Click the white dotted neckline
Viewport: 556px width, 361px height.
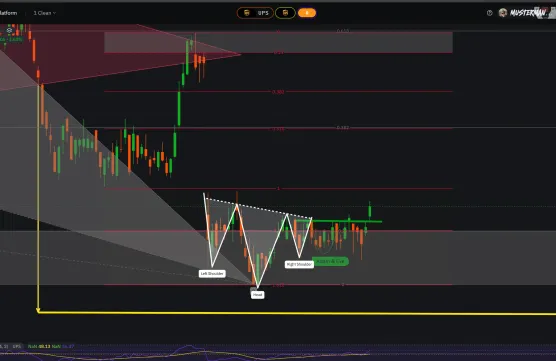click(x=258, y=208)
